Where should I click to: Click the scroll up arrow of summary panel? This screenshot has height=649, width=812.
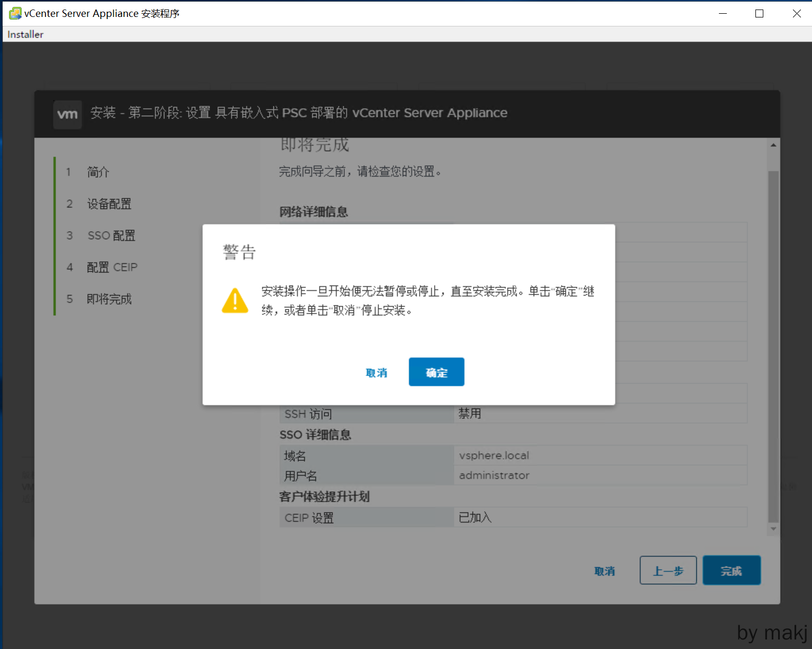tap(773, 145)
